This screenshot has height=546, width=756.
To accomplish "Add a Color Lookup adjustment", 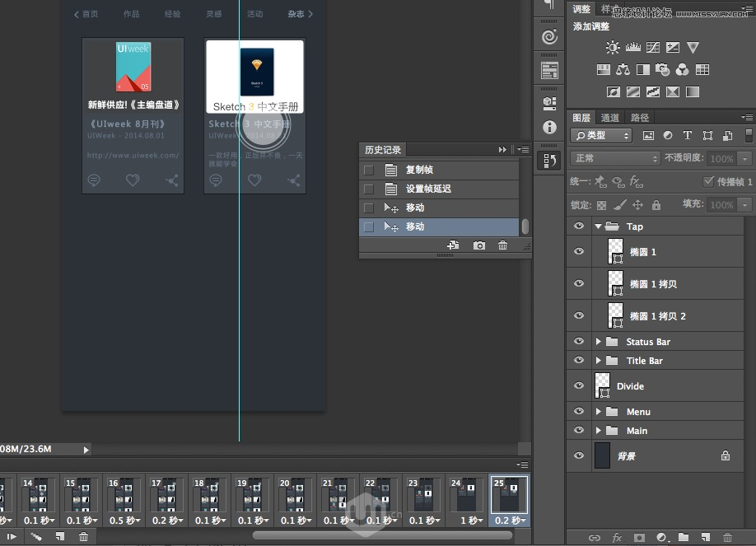I will [x=702, y=69].
